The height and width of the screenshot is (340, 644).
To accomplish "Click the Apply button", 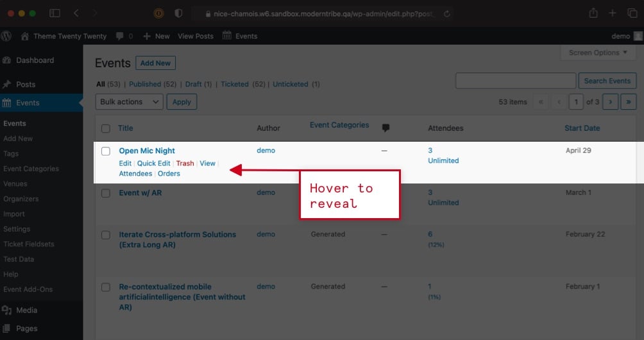I will pyautogui.click(x=182, y=102).
